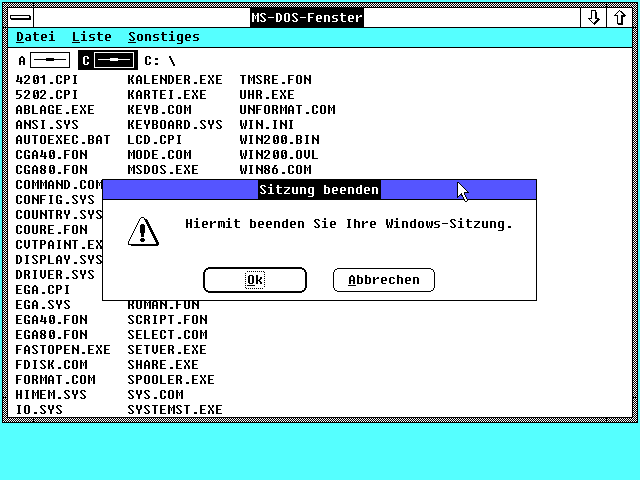Select drive C icon
Viewport: 640px width, 480px height.
[x=108, y=60]
